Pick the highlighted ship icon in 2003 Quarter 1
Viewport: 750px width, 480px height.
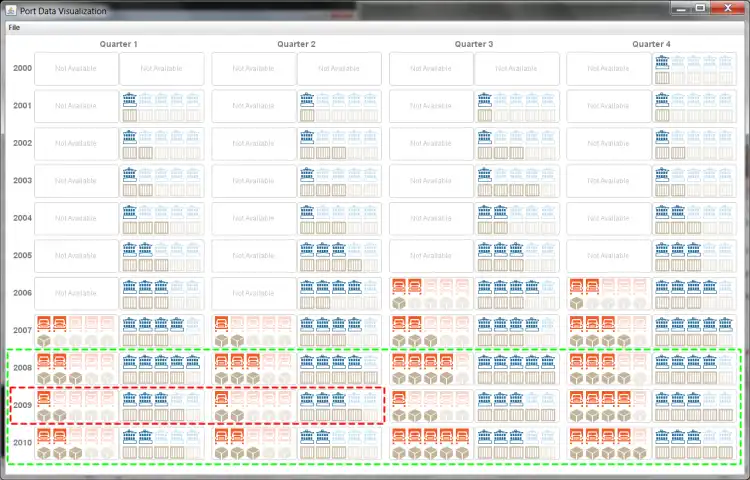coord(130,174)
